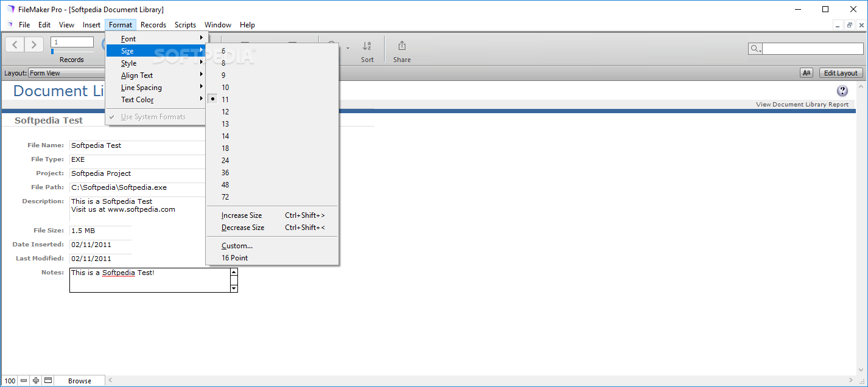Open the Layout Form View dropdown
This screenshot has height=387, width=868.
click(x=67, y=73)
